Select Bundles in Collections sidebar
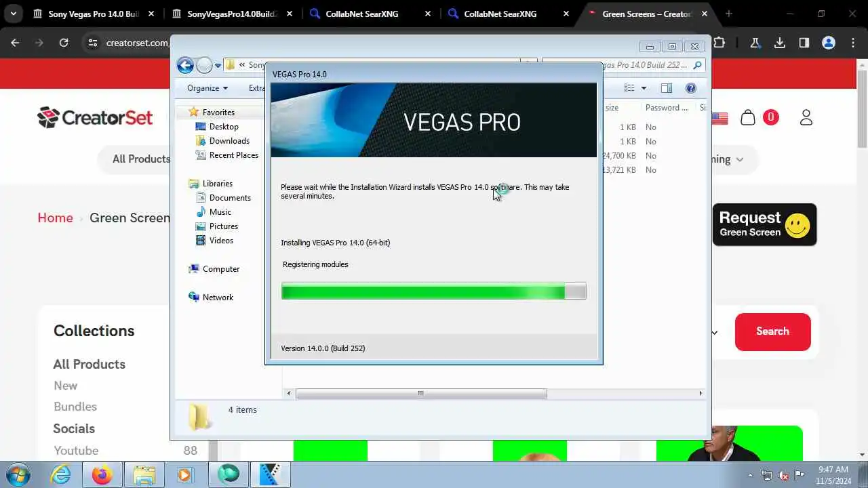The image size is (868, 488). pyautogui.click(x=75, y=407)
